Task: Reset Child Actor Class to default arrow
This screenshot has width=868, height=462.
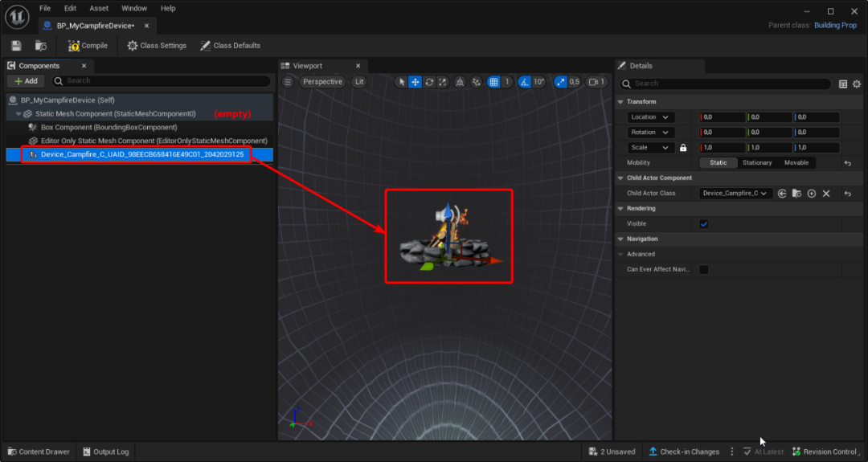Action: [x=848, y=194]
